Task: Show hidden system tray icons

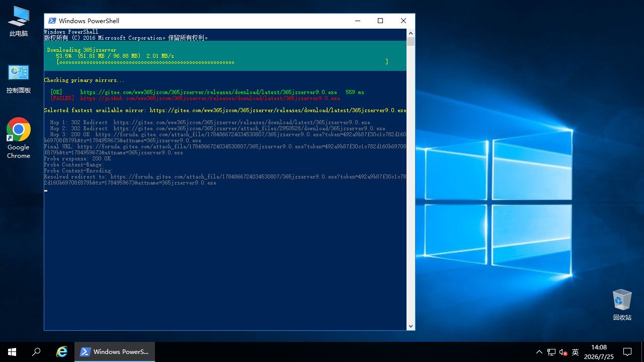Action: [539, 352]
